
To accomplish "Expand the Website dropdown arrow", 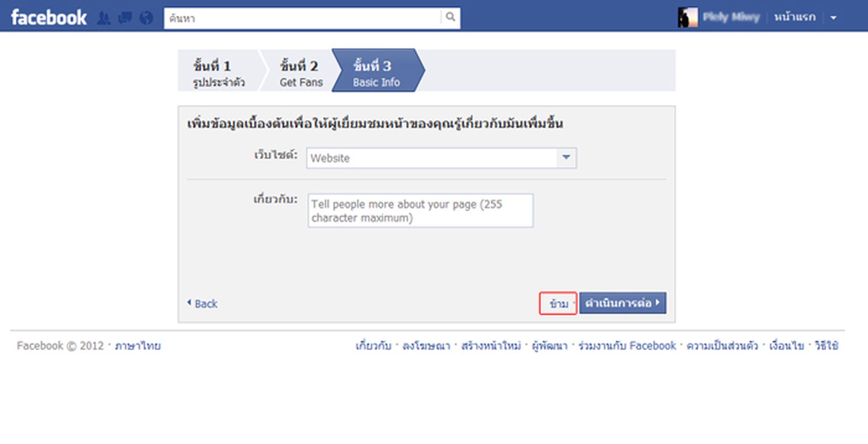I will [x=566, y=158].
